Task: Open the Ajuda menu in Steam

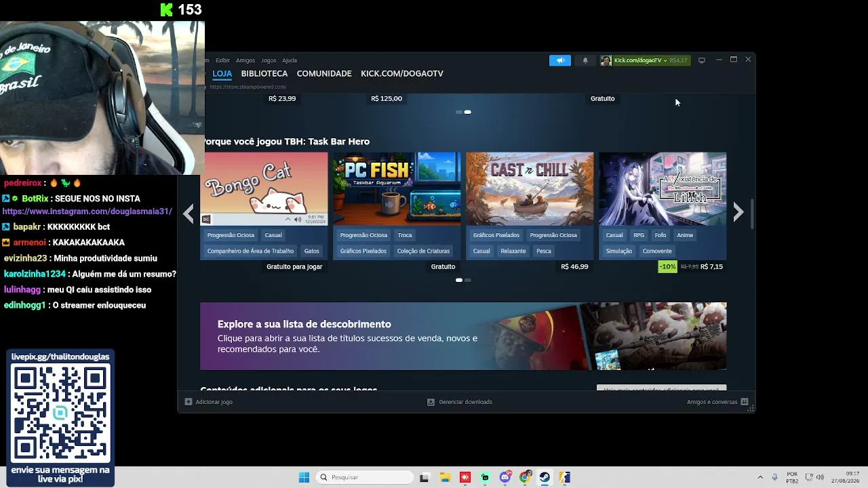Action: (x=290, y=60)
